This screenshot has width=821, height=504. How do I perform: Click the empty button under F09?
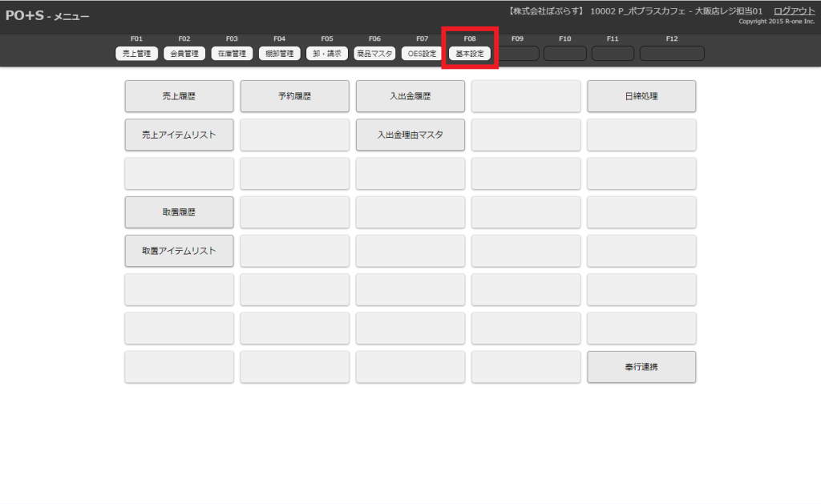pyautogui.click(x=517, y=54)
